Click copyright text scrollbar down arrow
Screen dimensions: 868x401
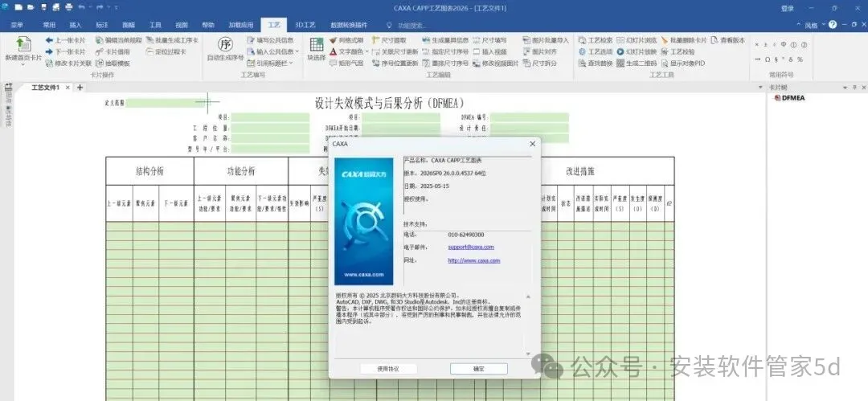pos(527,354)
